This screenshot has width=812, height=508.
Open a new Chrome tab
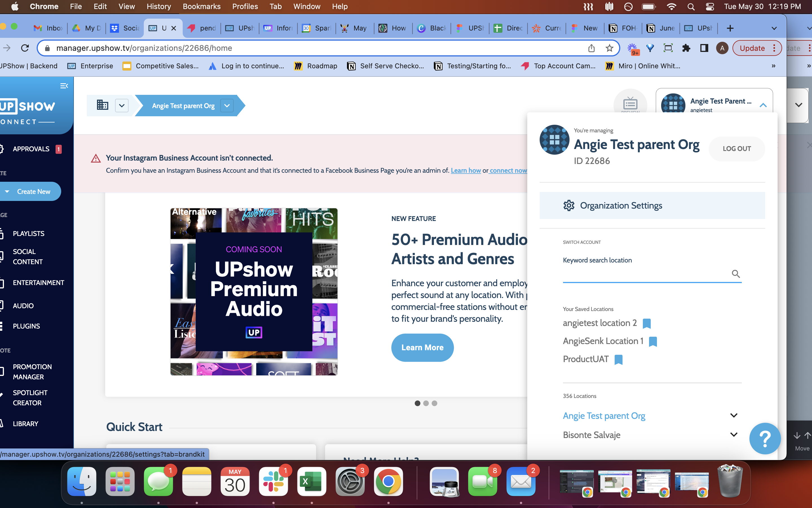[730, 28]
